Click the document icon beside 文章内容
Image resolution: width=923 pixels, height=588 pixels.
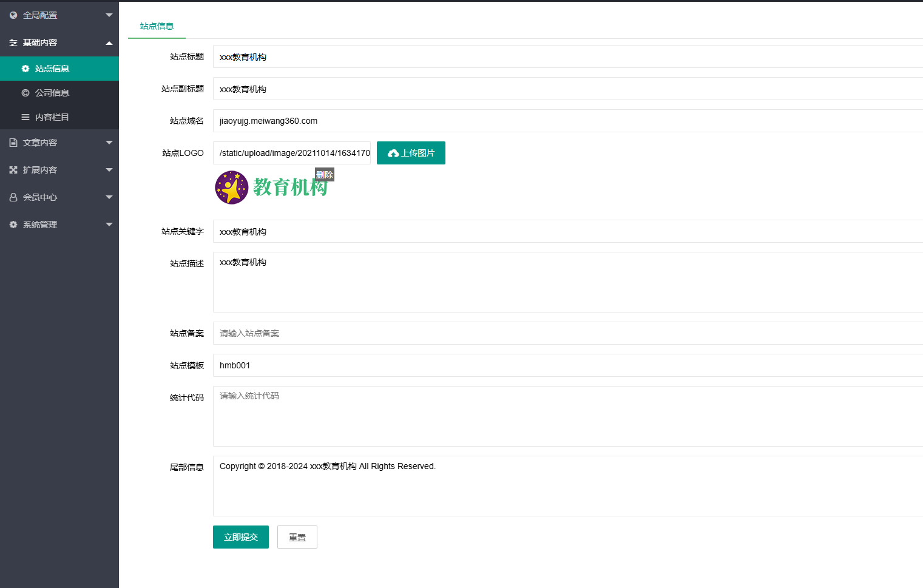[13, 143]
